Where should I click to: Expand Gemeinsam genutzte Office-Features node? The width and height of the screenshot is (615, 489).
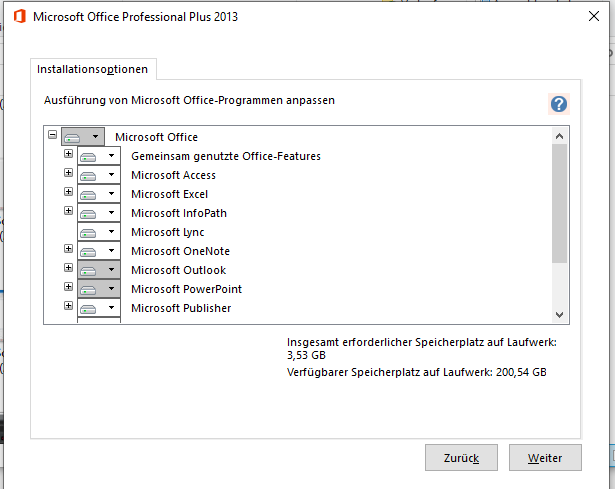pyautogui.click(x=69, y=153)
